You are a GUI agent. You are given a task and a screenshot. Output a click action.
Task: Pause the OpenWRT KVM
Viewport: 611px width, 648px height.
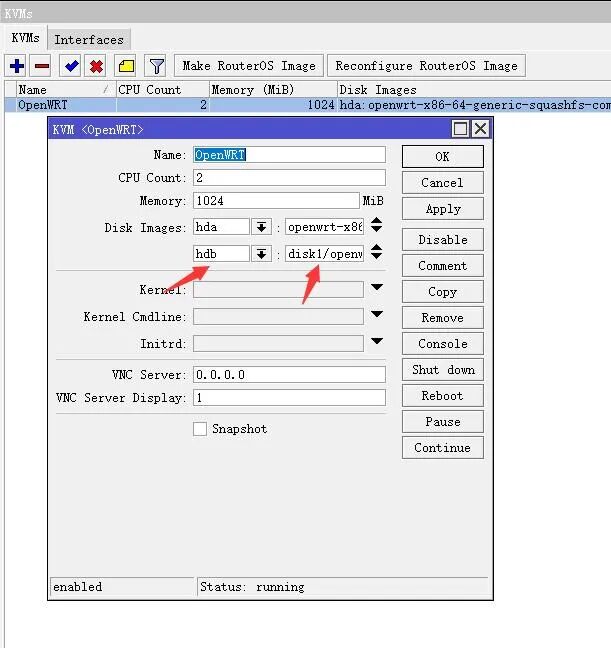[442, 422]
